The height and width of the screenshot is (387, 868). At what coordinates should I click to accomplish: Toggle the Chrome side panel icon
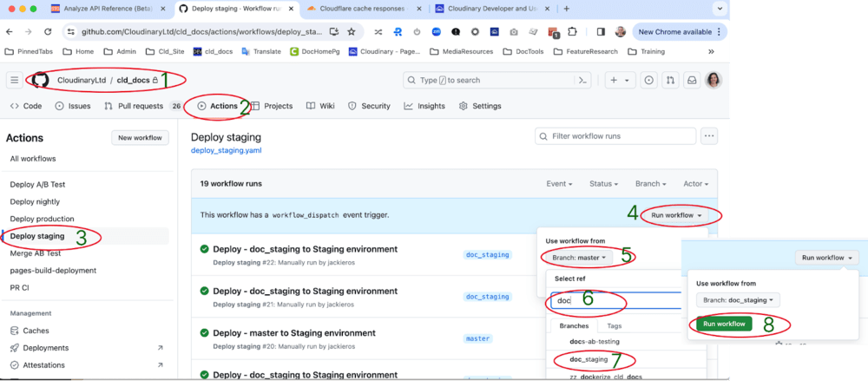[x=601, y=32]
